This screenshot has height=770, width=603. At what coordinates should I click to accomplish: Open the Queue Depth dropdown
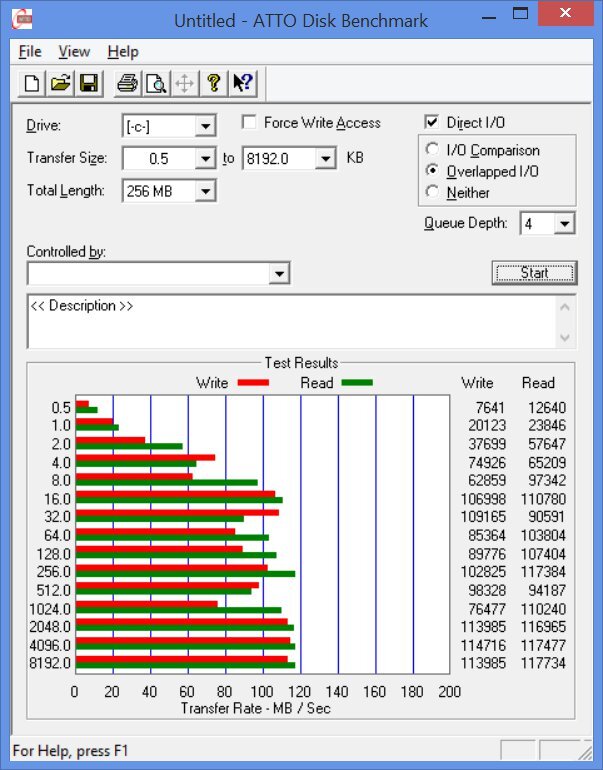click(x=565, y=224)
